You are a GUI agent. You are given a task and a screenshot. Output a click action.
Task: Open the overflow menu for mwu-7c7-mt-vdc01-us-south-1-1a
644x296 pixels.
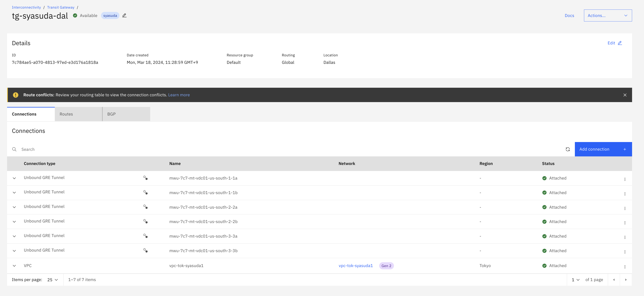coord(625,179)
